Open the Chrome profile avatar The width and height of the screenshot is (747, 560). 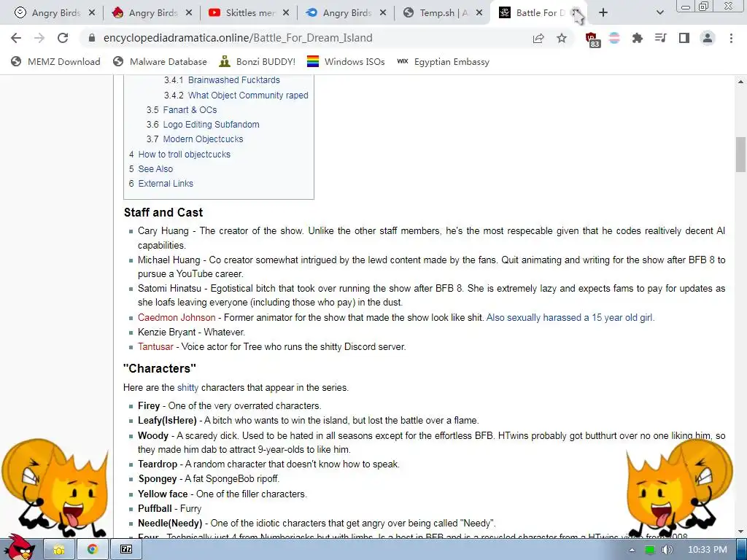[708, 38]
